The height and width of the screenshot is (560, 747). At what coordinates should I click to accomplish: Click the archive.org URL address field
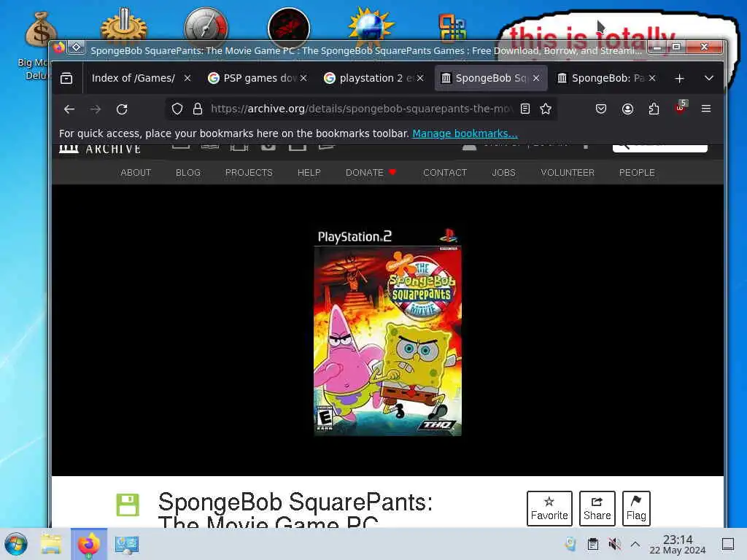coord(360,109)
